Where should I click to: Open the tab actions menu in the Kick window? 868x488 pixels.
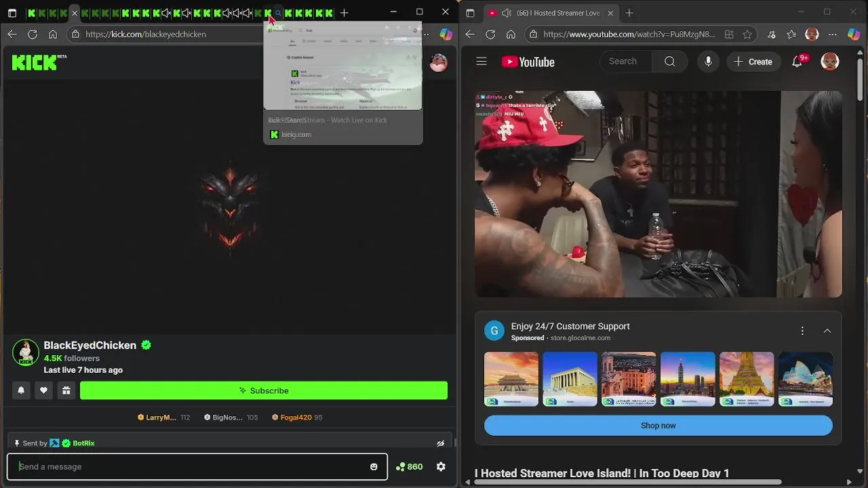tap(12, 13)
